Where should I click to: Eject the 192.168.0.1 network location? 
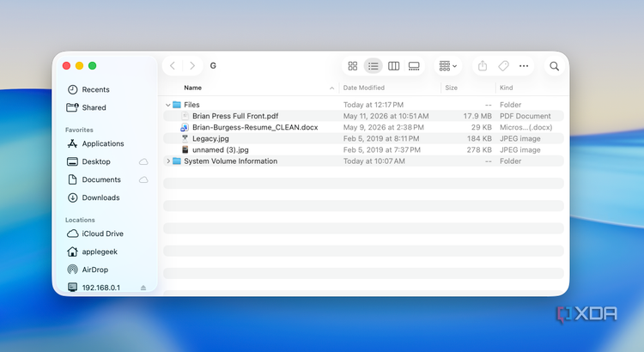[x=143, y=288]
